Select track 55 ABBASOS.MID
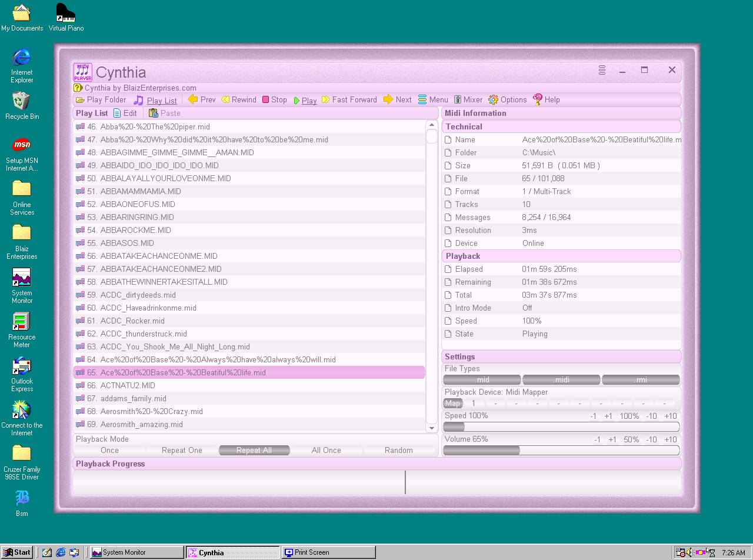This screenshot has height=560, width=753. [249, 243]
